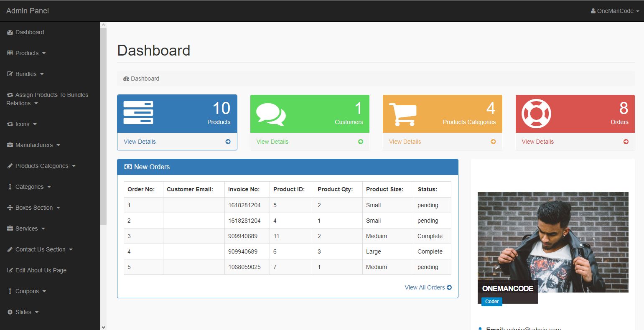Screen dimensions: 644x330
Task: Open Assign Products To Bundles Relations dropdown
Action: (x=47, y=99)
